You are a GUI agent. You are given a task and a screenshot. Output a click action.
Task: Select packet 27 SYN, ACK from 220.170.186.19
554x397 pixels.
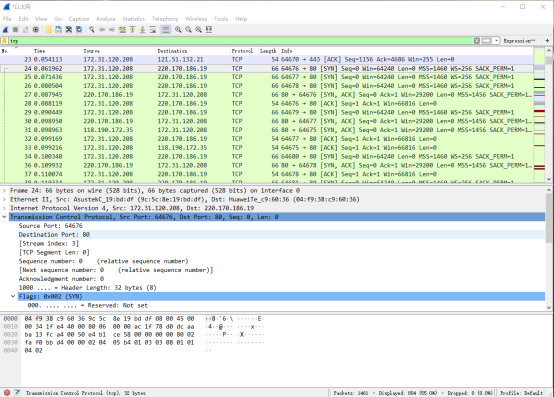pos(267,95)
